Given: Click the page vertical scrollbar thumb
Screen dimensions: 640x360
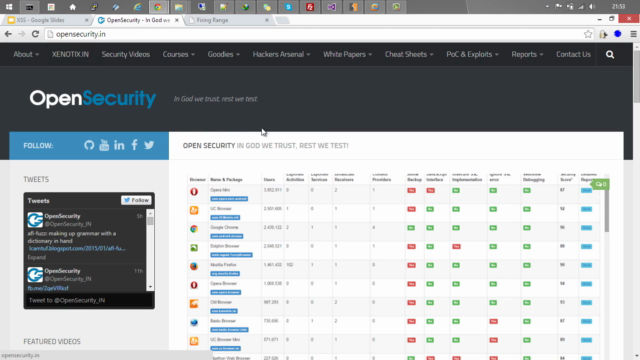Looking at the screenshot, I should pyautogui.click(x=636, y=77).
